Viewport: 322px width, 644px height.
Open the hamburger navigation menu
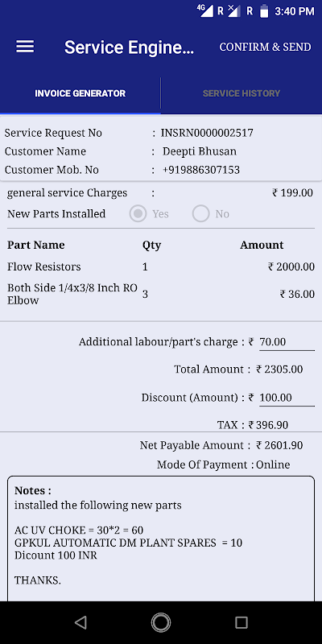pos(25,47)
